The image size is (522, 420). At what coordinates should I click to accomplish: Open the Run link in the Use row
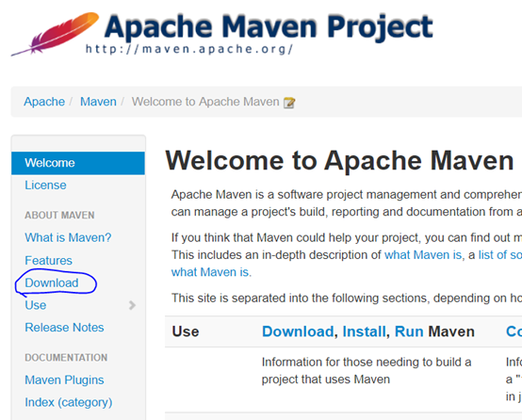point(409,331)
